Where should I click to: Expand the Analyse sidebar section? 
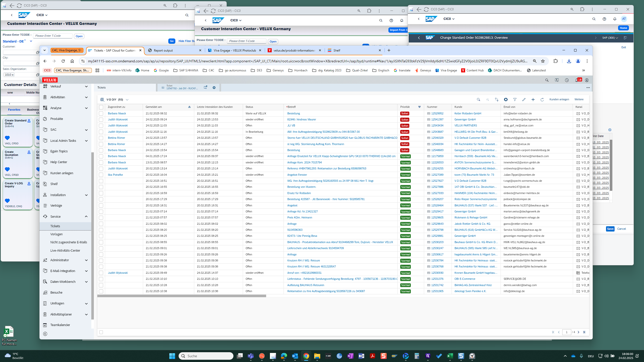pos(86,108)
